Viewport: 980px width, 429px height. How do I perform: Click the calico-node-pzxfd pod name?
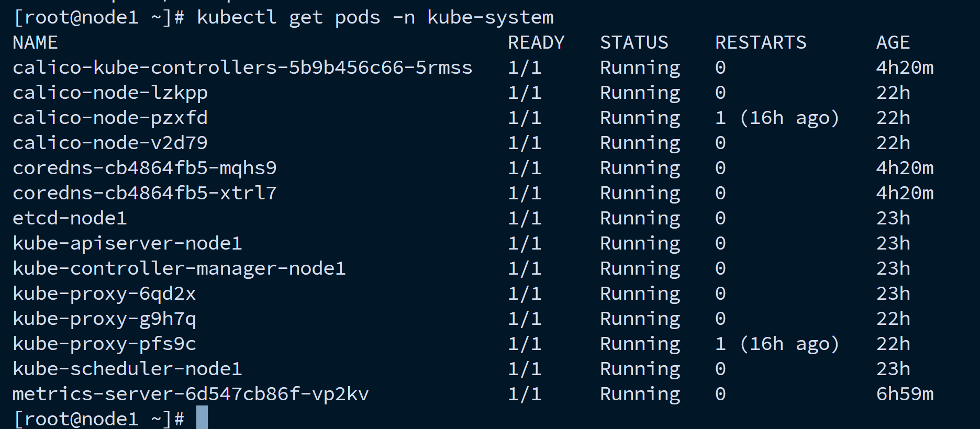110,118
